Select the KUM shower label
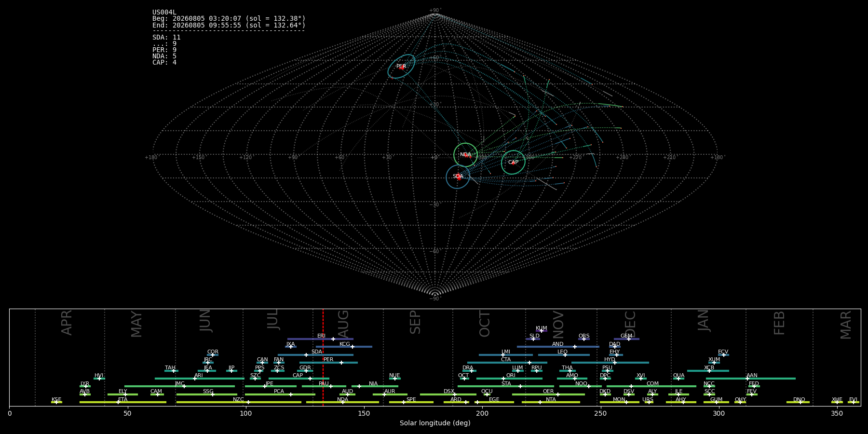Viewport: 868px width, 434px height. [542, 328]
